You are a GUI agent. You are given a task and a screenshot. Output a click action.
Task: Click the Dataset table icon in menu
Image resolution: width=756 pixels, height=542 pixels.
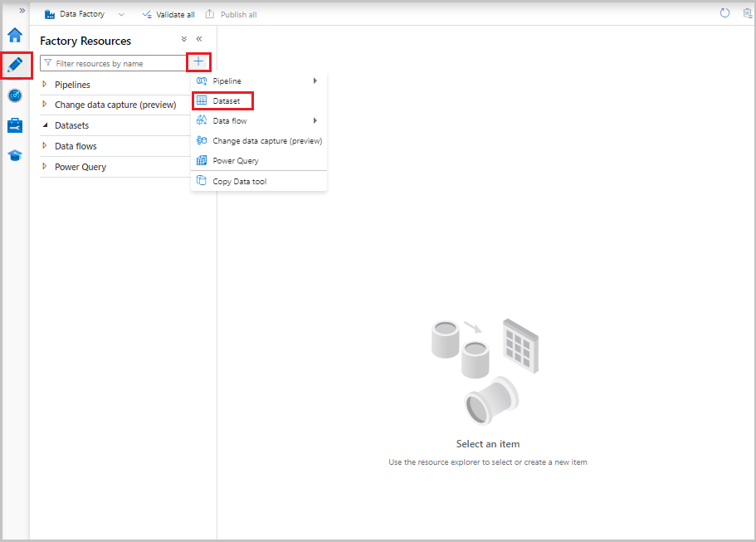click(x=202, y=100)
